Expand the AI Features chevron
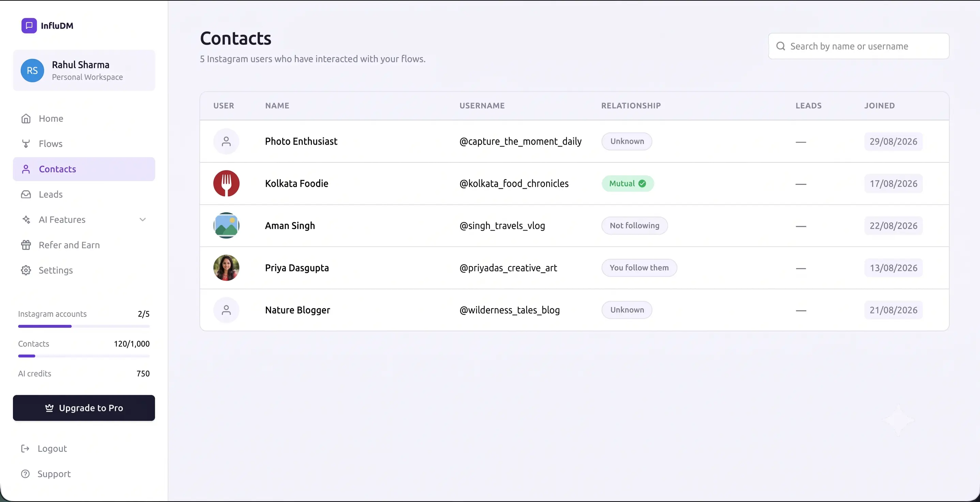980x502 pixels. pyautogui.click(x=143, y=219)
